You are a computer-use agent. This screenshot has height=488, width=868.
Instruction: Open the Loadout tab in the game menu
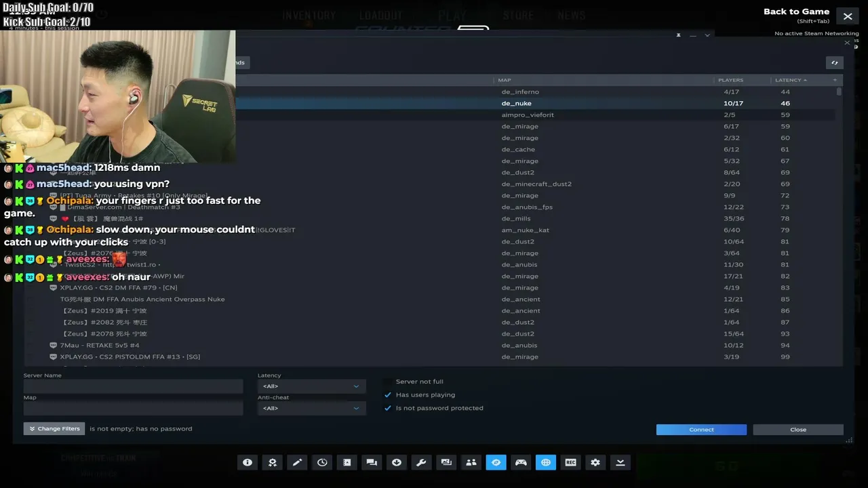click(380, 15)
